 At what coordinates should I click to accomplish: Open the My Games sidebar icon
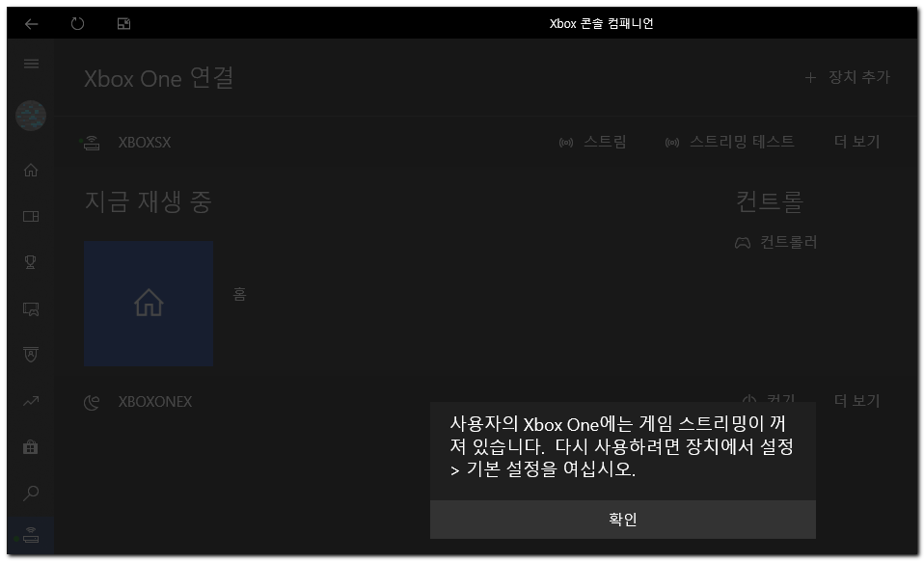point(31,217)
